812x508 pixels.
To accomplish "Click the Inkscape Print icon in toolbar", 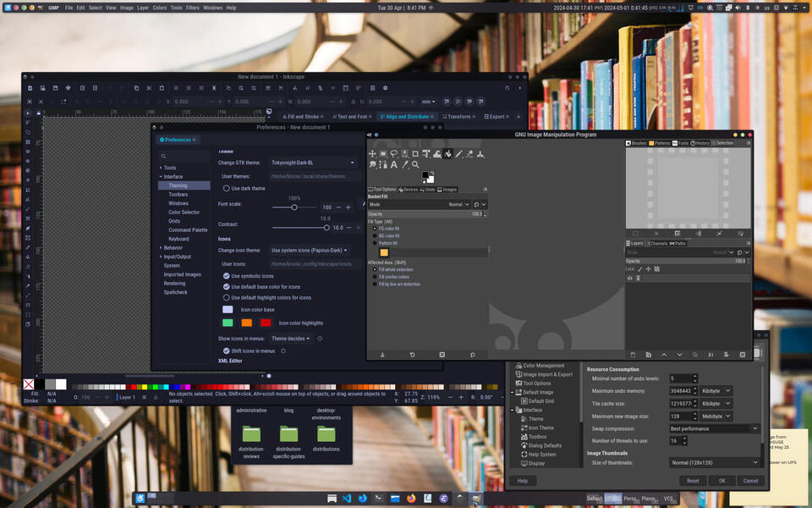I will click(68, 88).
